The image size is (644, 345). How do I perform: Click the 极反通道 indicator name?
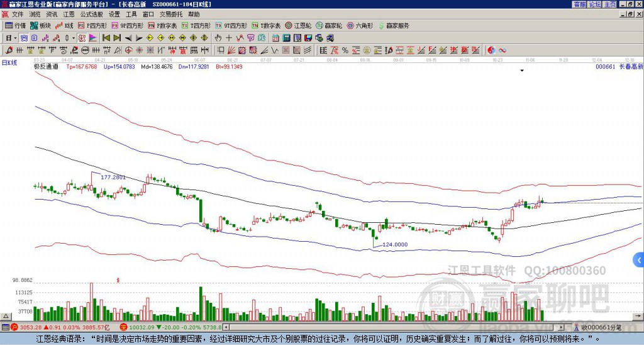[46, 67]
